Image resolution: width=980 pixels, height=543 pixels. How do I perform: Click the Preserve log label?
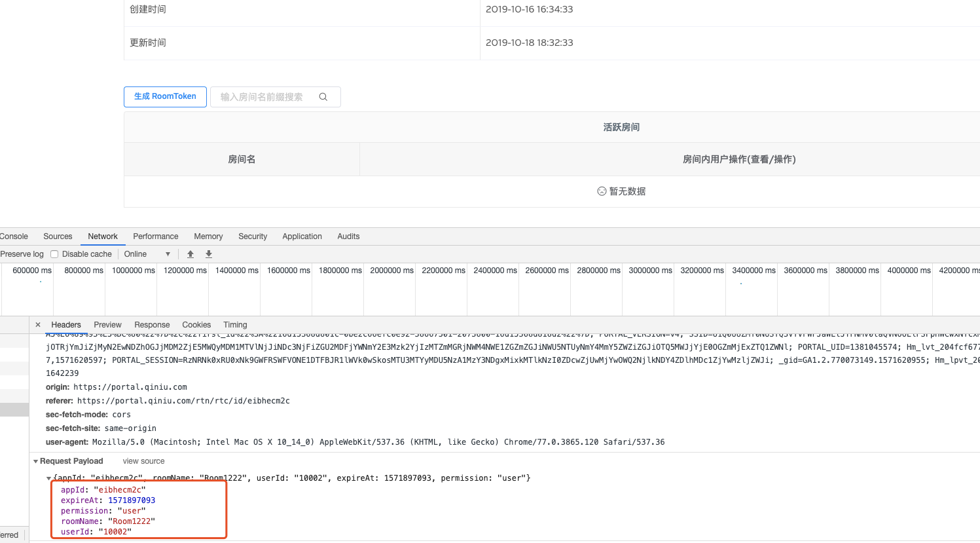click(x=22, y=254)
